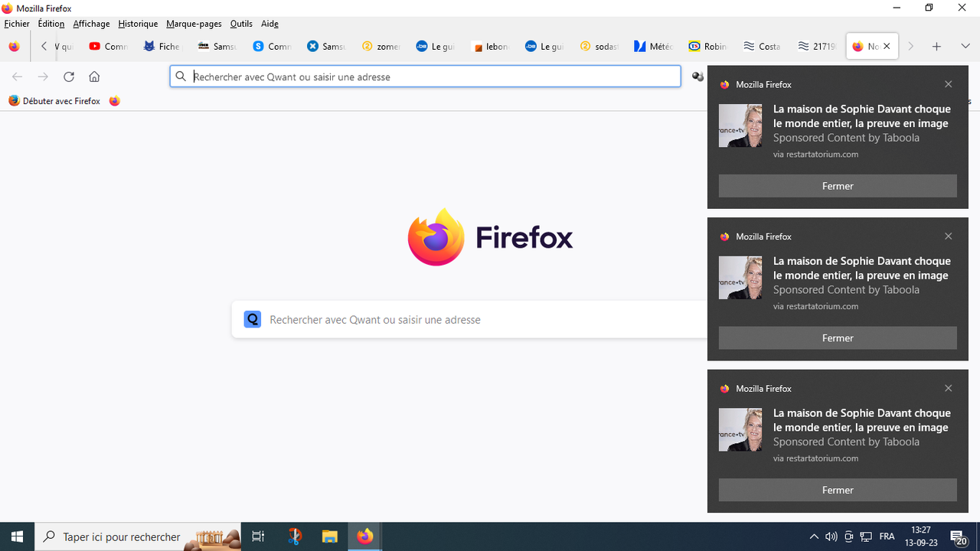Click Fermer on the top notification
Image resolution: width=980 pixels, height=551 pixels.
pos(838,186)
